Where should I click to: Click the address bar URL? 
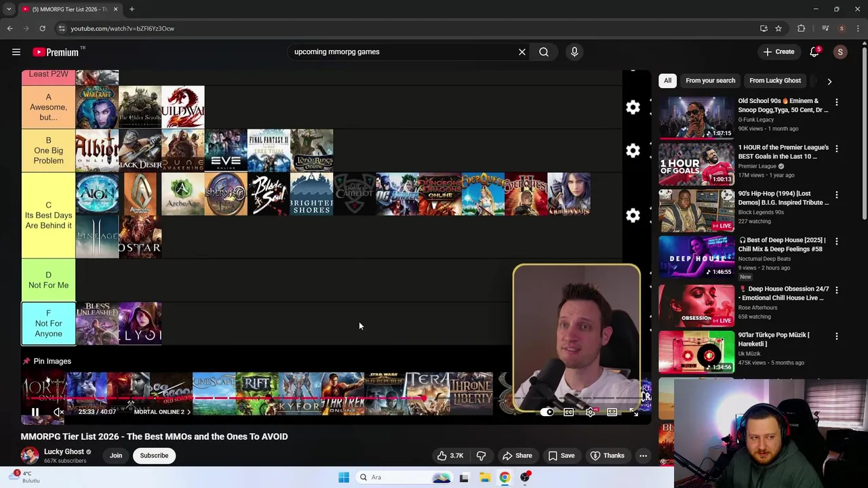coord(123,28)
